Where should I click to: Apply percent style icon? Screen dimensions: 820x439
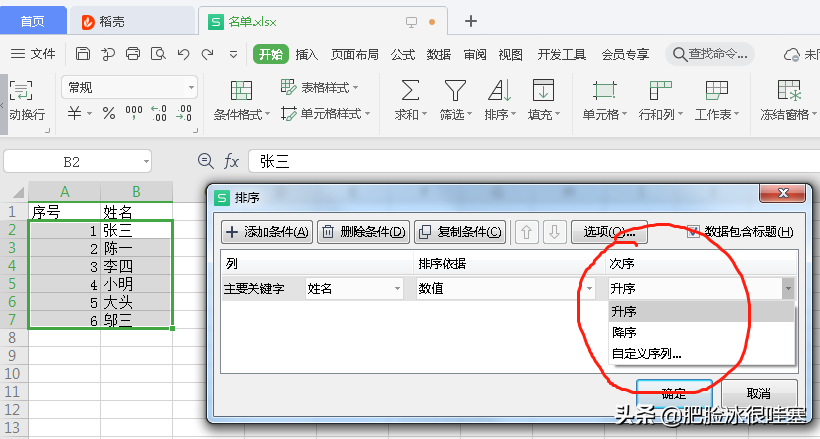[x=109, y=113]
